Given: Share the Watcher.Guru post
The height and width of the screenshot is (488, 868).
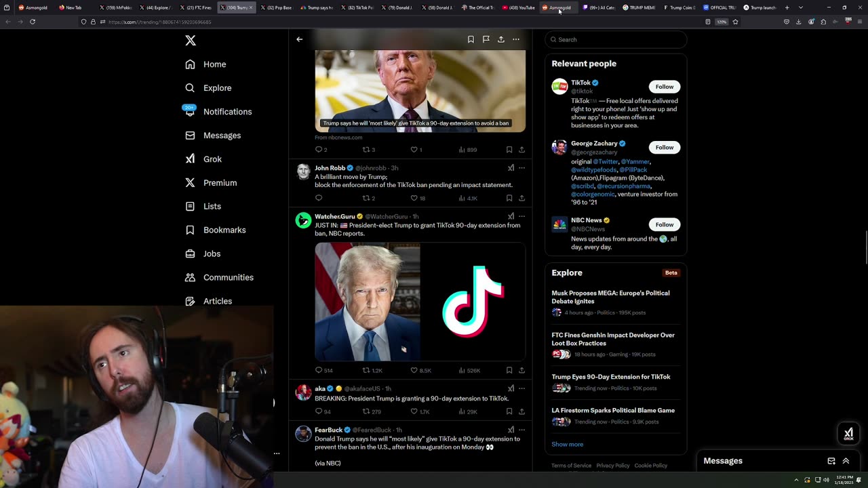Looking at the screenshot, I should (x=521, y=370).
